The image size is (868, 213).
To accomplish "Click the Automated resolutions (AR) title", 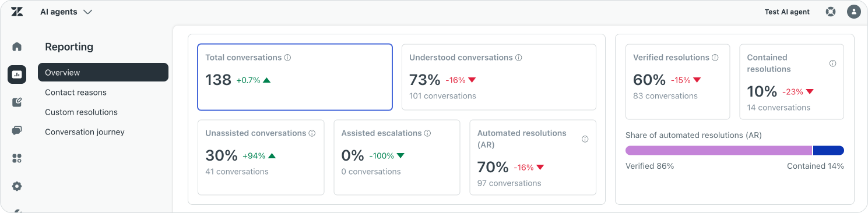I will coord(522,139).
